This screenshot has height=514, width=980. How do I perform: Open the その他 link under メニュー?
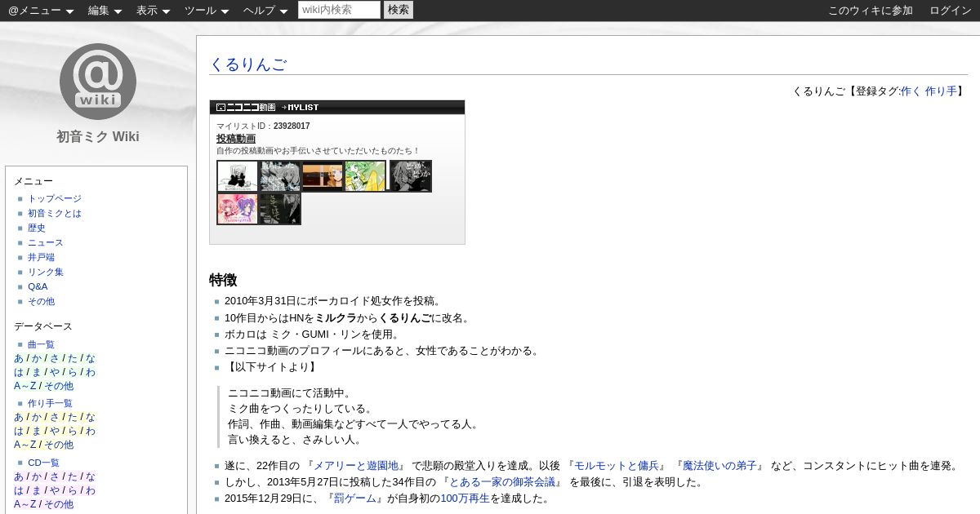[x=41, y=301]
